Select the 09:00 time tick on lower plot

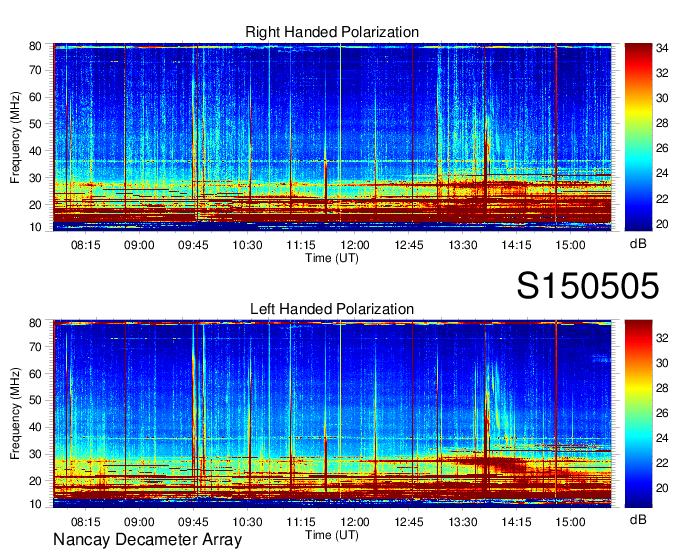point(139,522)
